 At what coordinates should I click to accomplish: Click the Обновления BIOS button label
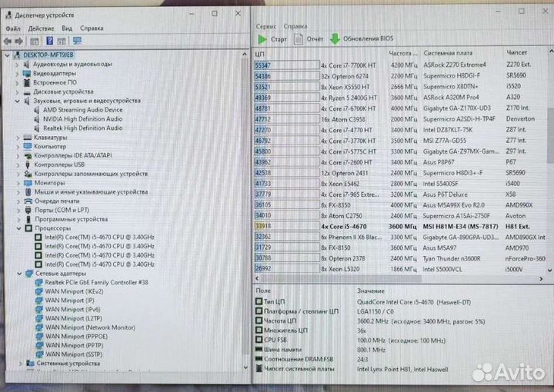[368, 38]
